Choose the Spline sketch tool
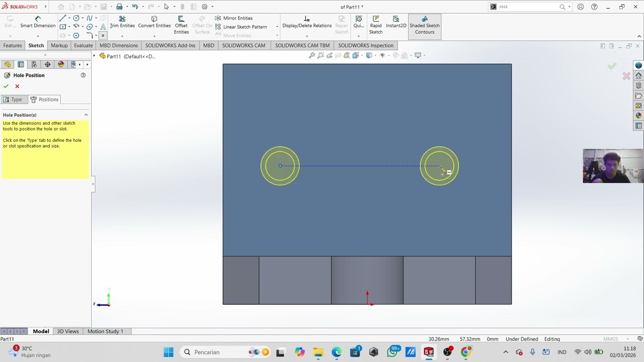The height and width of the screenshot is (362, 644). click(x=90, y=18)
